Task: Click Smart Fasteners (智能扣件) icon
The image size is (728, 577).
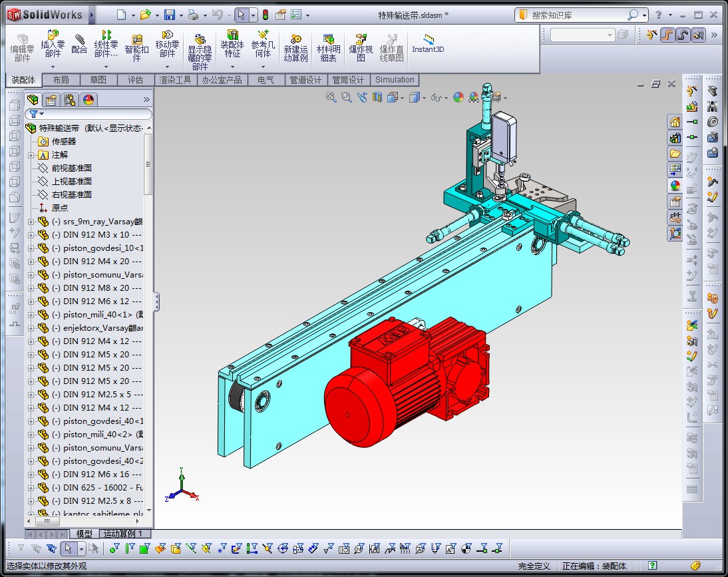Action: pos(136,47)
